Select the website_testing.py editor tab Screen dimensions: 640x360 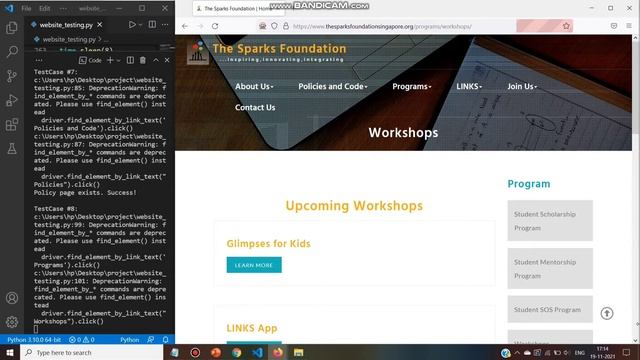(x=66, y=25)
